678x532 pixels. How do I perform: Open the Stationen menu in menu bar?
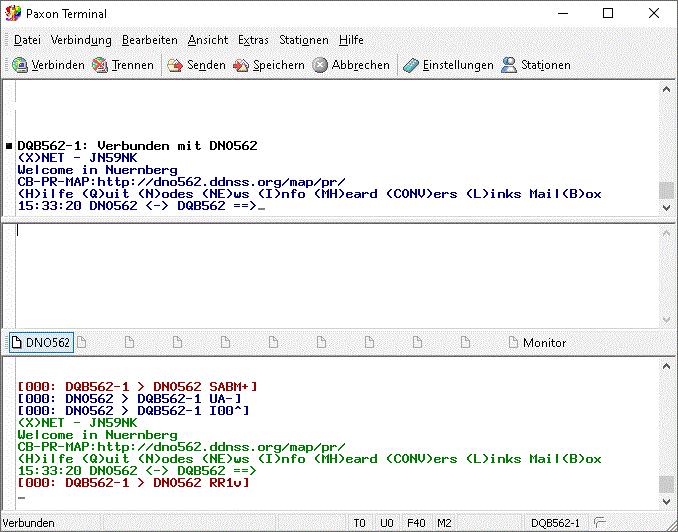304,40
